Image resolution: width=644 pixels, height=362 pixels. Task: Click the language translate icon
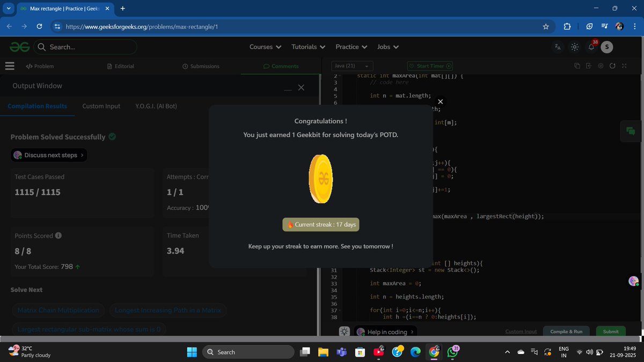(558, 47)
